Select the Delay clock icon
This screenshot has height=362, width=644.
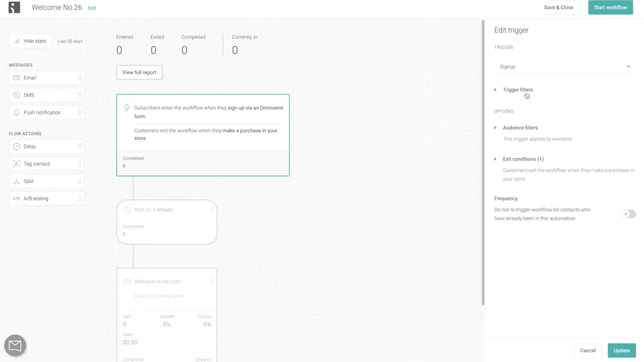pyautogui.click(x=17, y=146)
